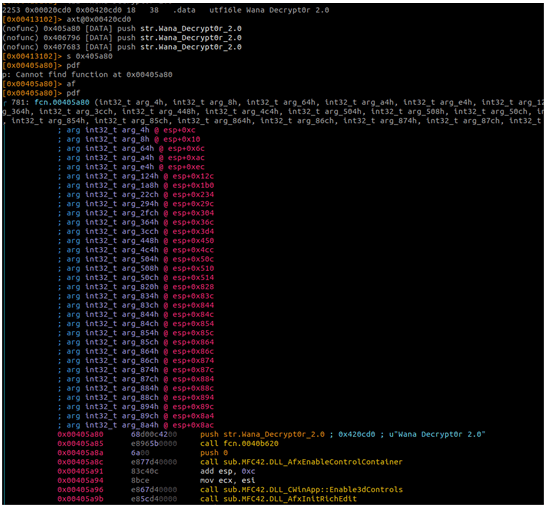Image resolution: width=548 pixels, height=508 pixels.
Task: Click the arg_8h @ esp+0x10 line
Action: click(129, 139)
